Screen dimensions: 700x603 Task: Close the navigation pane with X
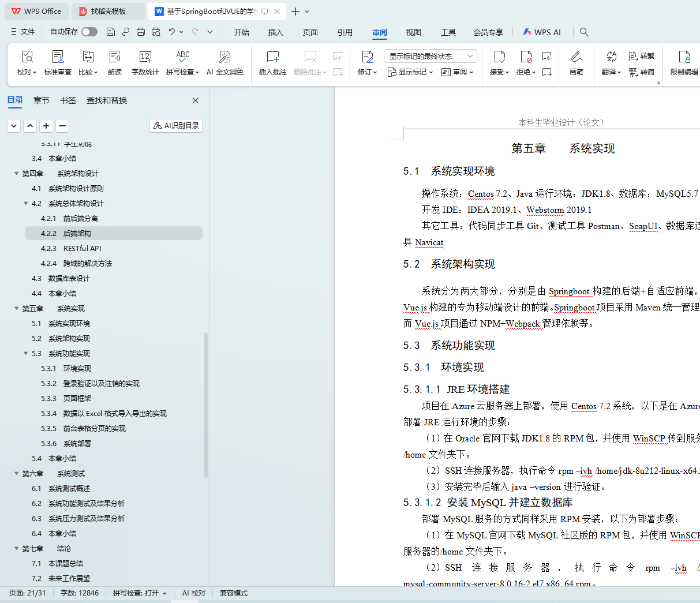pos(196,100)
